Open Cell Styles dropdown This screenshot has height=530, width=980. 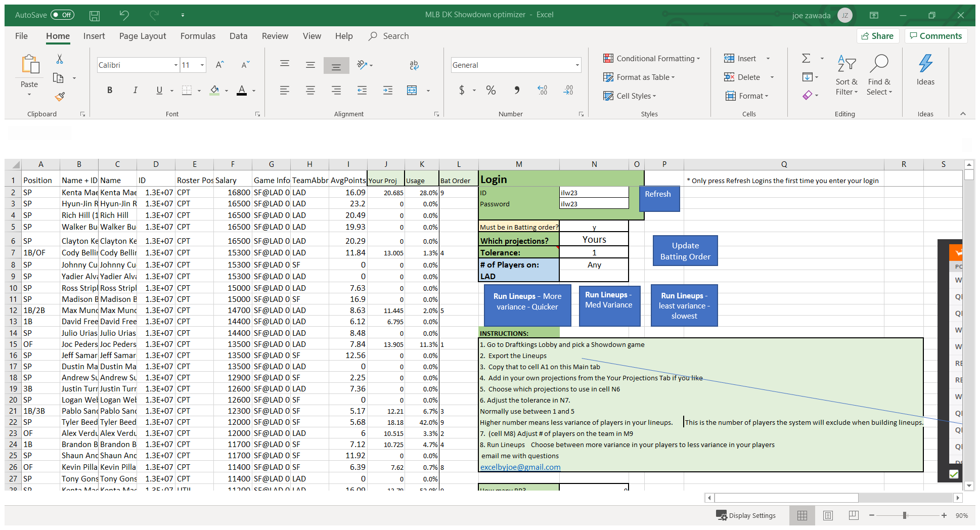pos(630,96)
